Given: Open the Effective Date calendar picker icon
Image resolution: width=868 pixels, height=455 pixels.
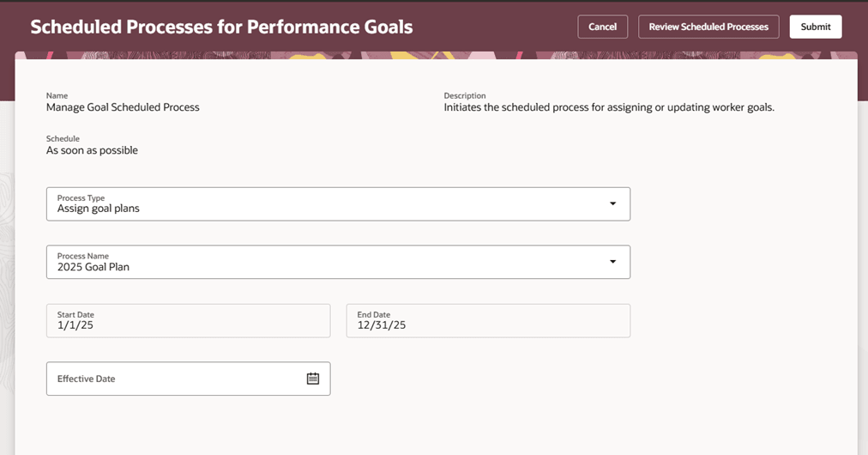Looking at the screenshot, I should (313, 379).
